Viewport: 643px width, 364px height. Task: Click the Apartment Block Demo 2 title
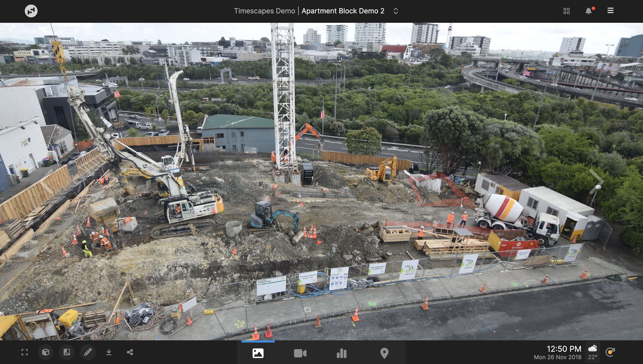point(343,11)
